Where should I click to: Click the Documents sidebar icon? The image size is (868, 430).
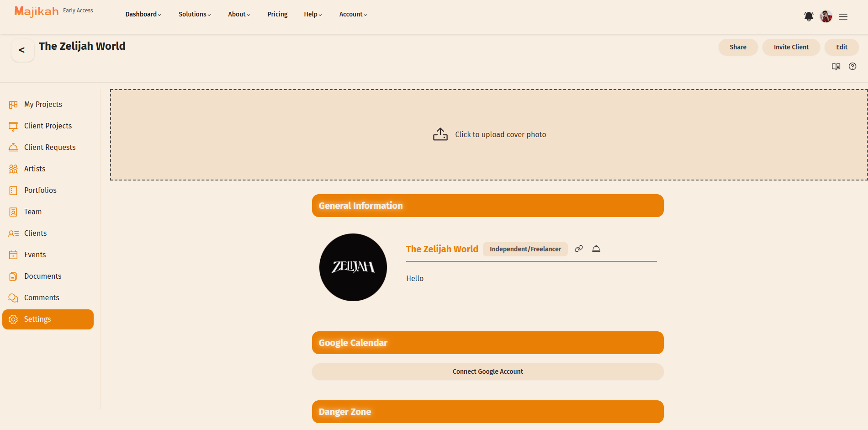pyautogui.click(x=13, y=276)
